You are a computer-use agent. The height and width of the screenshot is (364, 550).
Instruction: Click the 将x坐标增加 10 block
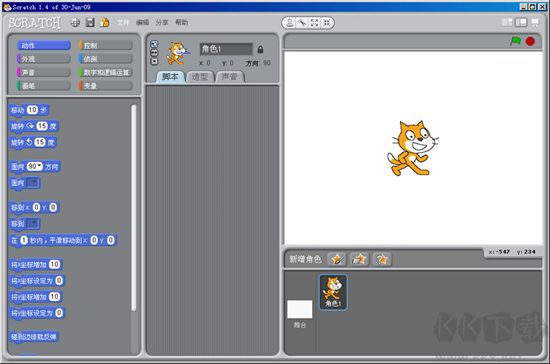pyautogui.click(x=35, y=264)
